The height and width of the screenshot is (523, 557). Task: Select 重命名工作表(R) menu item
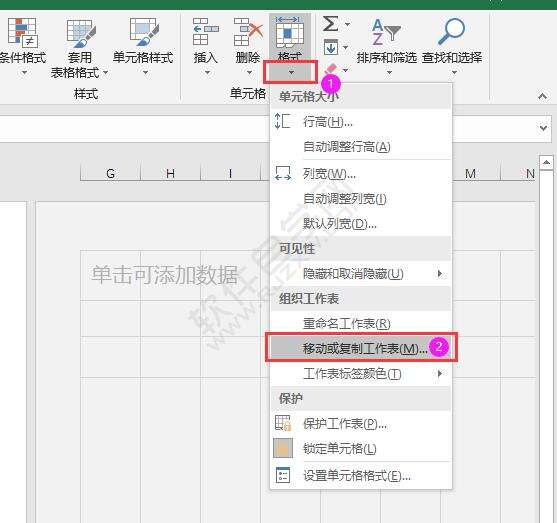coord(361,324)
